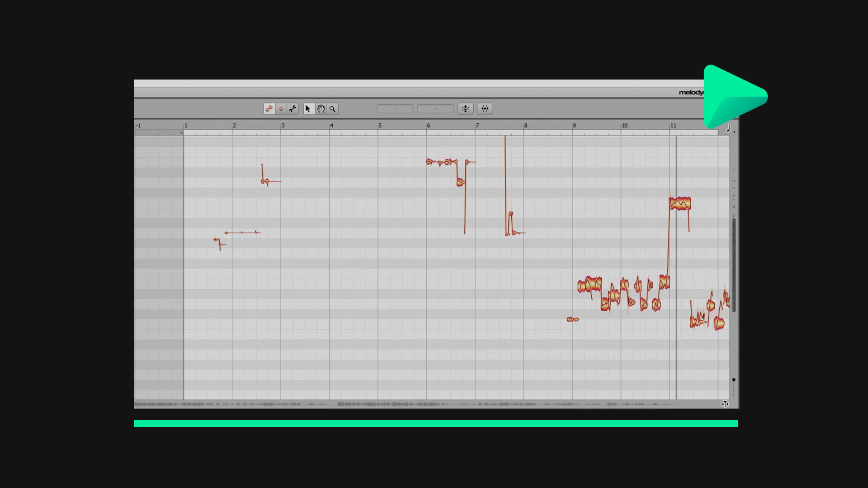Click the vertical scrollbar thumb
Screen dimensions: 868x488
coord(734,265)
